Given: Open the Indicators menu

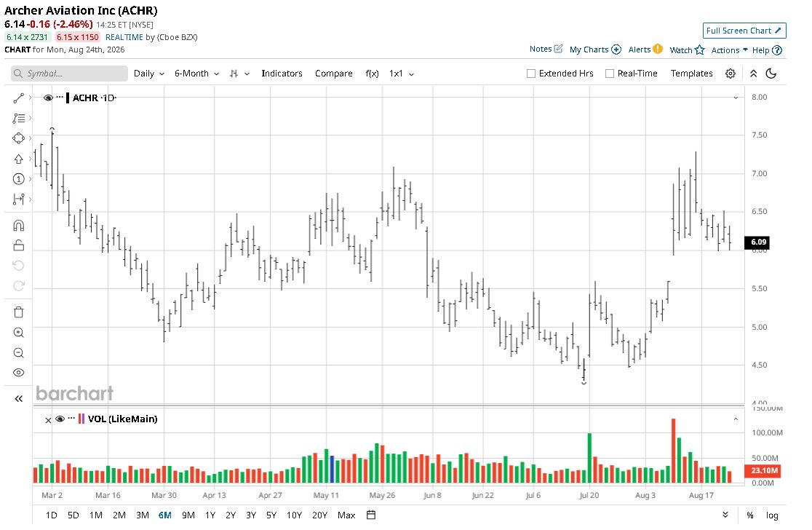Looking at the screenshot, I should point(282,74).
